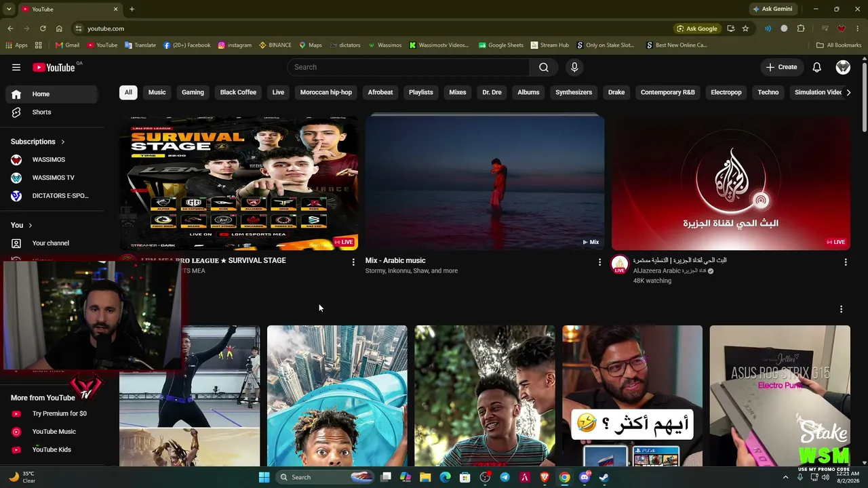868x488 pixels.
Task: Open the BINANCE bookmark
Action: [x=275, y=45]
